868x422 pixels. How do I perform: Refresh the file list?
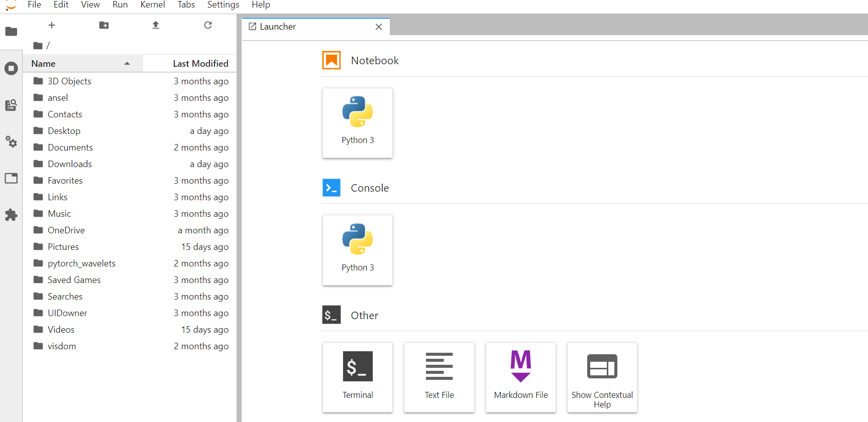(208, 25)
